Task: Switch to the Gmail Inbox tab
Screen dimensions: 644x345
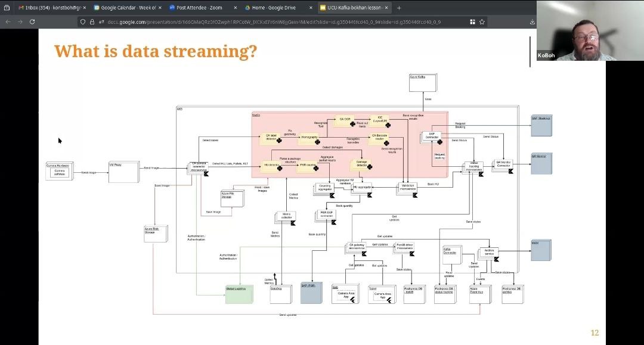Action: click(52, 7)
